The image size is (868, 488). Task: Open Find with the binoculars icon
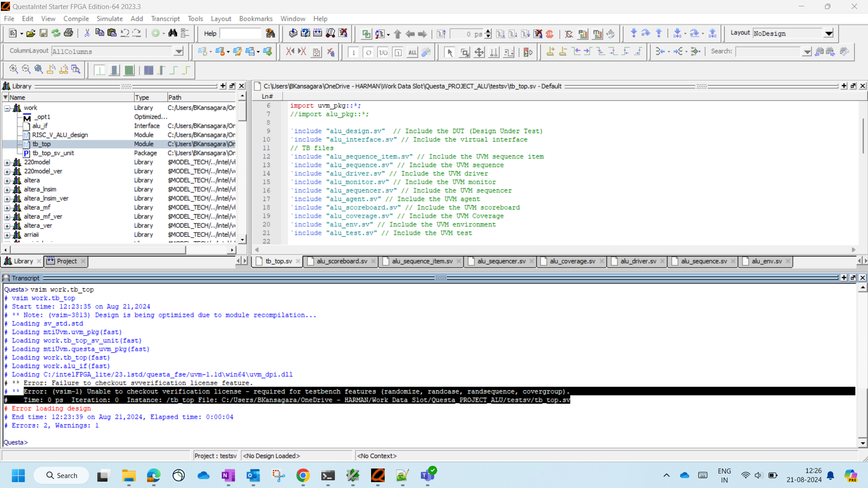(172, 33)
